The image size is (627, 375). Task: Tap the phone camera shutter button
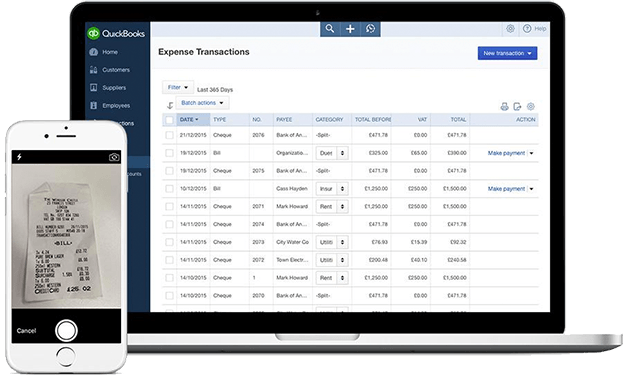(x=66, y=330)
